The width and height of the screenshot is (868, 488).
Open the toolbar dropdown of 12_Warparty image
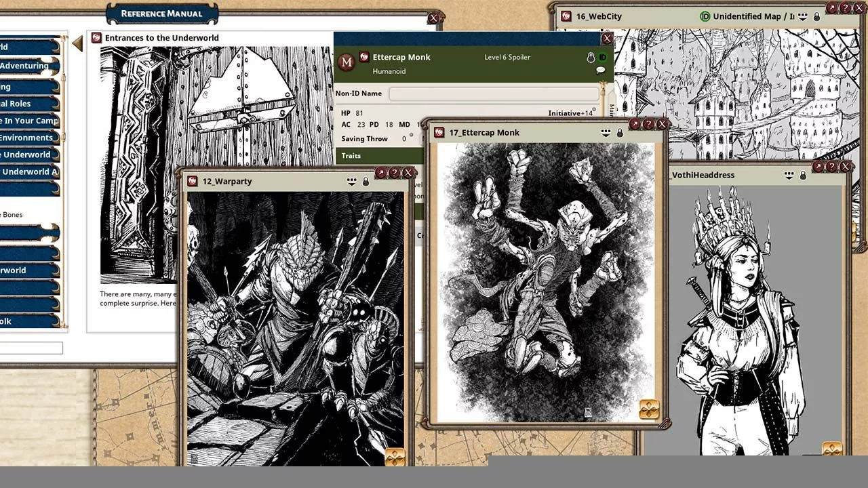(x=351, y=182)
